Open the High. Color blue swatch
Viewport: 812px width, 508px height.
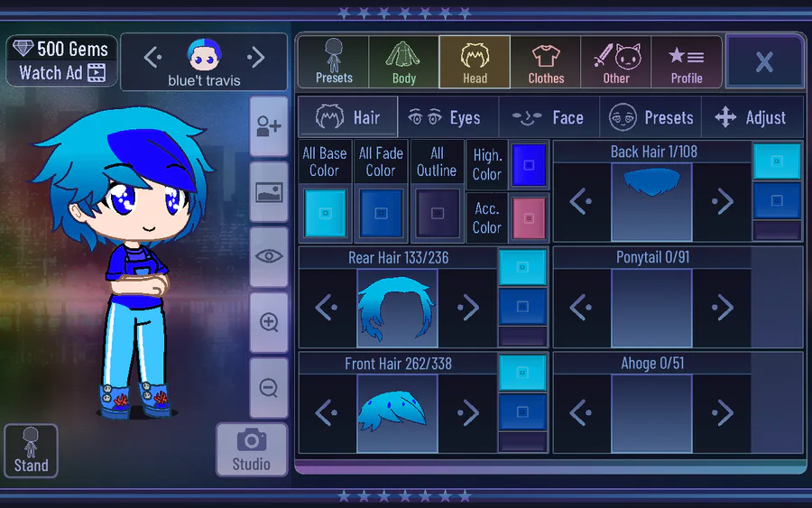tap(529, 165)
